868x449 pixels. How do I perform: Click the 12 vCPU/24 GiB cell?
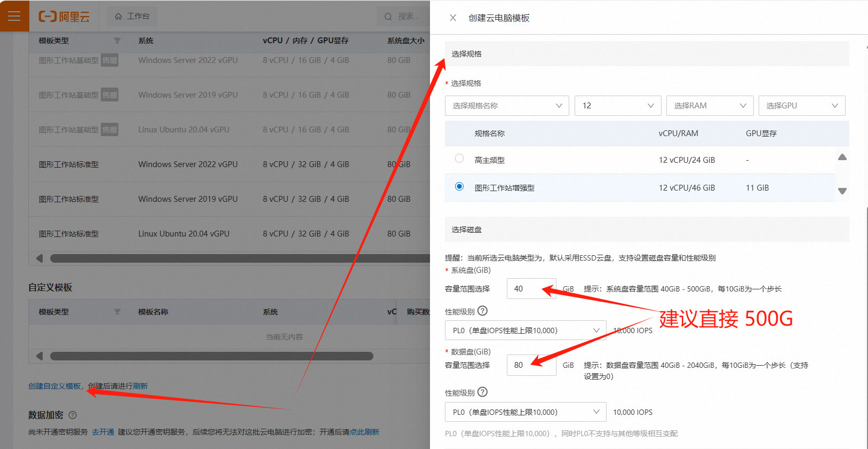687,160
